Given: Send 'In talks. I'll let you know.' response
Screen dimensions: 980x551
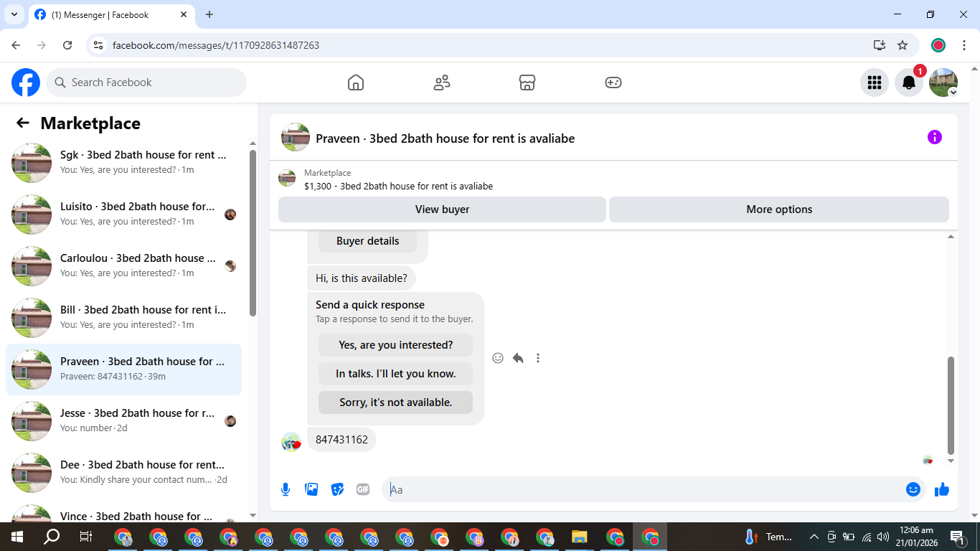Looking at the screenshot, I should pyautogui.click(x=396, y=374).
